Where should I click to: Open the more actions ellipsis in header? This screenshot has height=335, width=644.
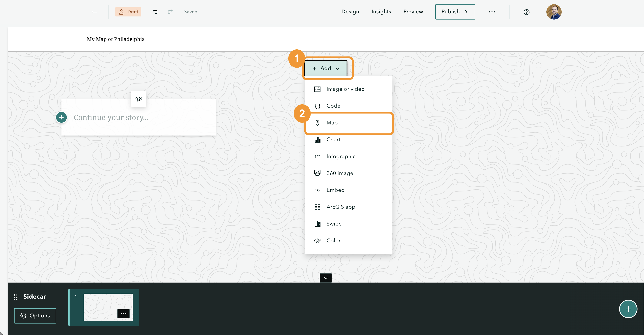(x=492, y=12)
